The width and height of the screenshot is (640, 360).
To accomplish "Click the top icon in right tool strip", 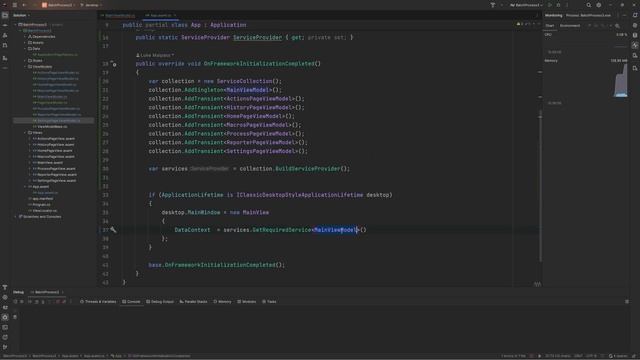I will click(x=635, y=15).
